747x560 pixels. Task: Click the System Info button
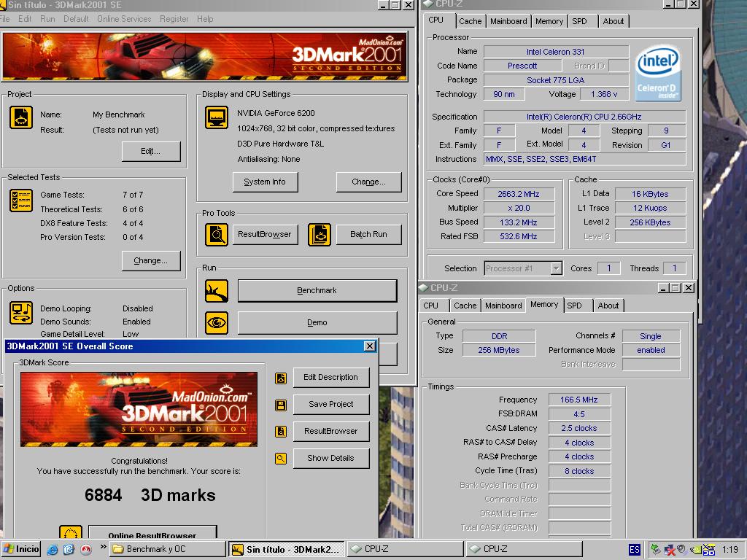(x=265, y=182)
